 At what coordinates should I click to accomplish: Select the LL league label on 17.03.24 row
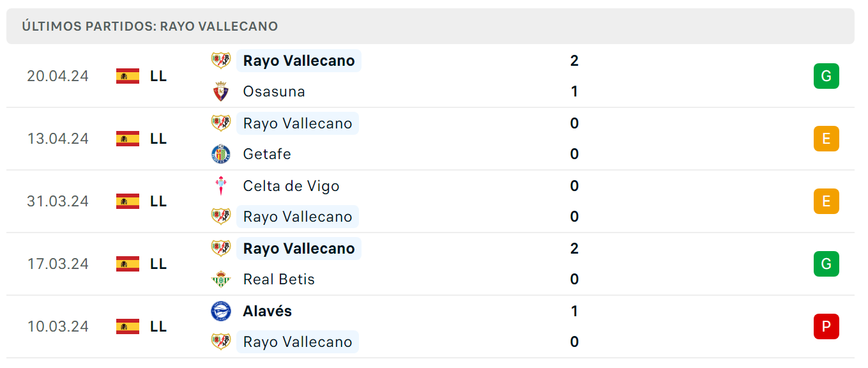point(158,264)
